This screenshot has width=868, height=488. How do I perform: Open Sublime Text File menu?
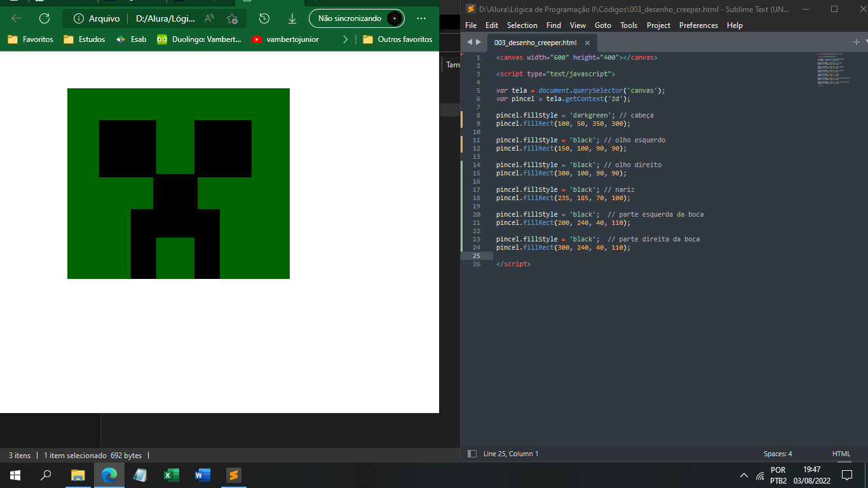[x=471, y=25]
